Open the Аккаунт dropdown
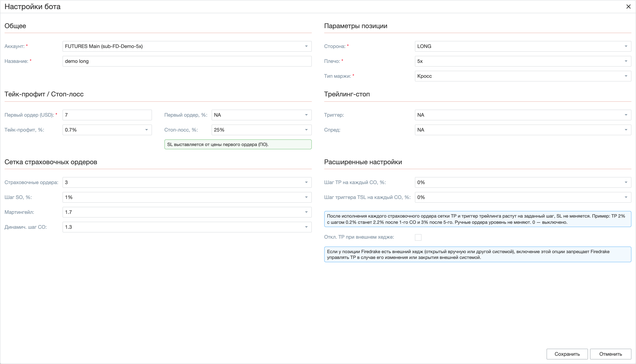 pyautogui.click(x=187, y=46)
